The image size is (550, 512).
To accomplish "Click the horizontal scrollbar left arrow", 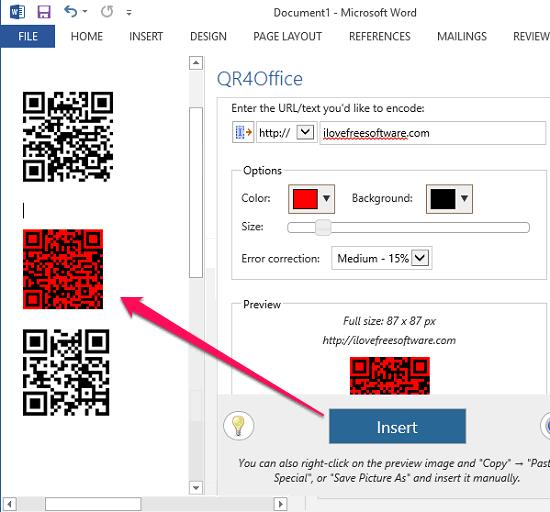I will click(x=9, y=504).
